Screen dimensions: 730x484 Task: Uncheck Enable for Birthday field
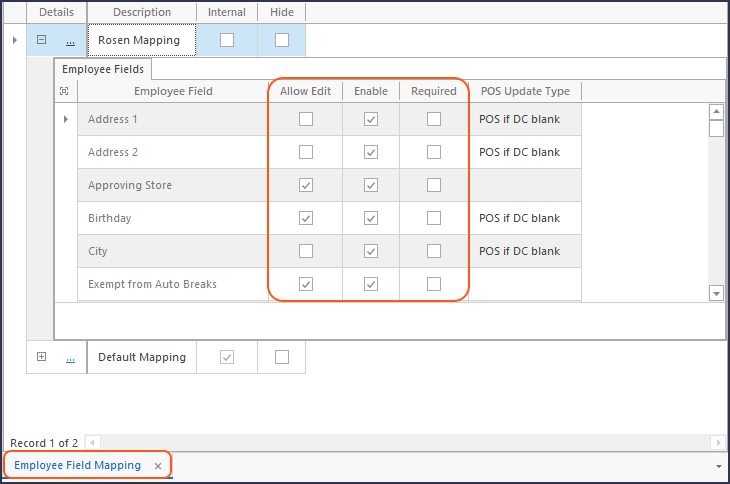(x=371, y=218)
